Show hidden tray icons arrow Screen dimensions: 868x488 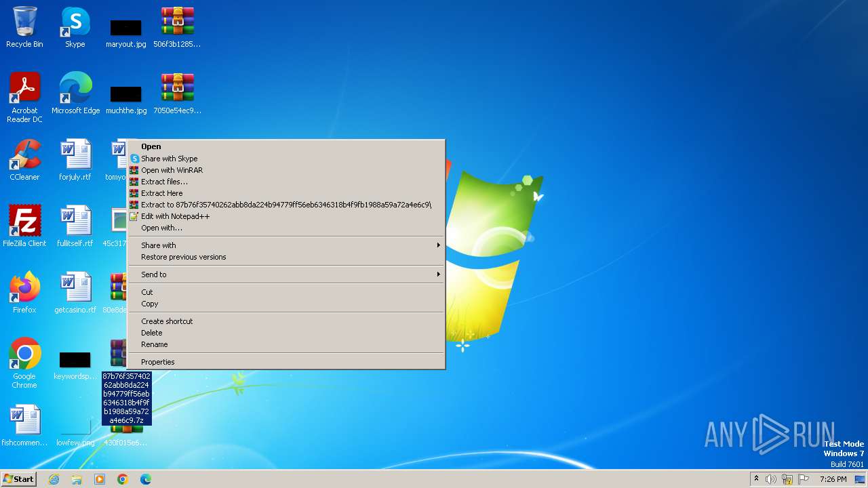(x=756, y=479)
